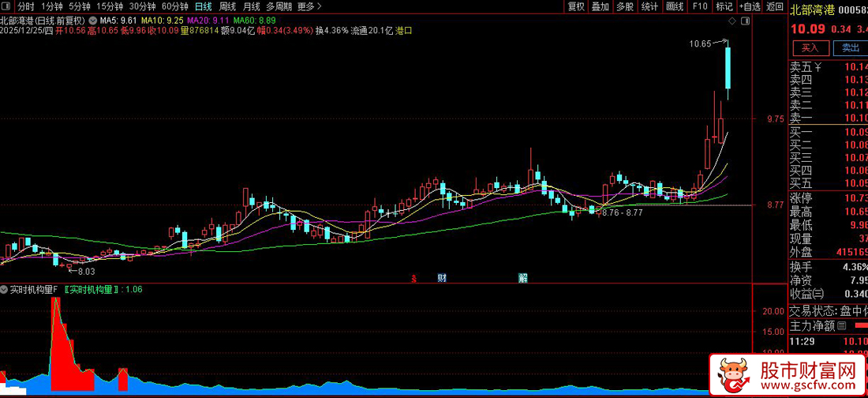Open the menu icon next to 主力净额
The image size is (868, 398).
coord(842,325)
